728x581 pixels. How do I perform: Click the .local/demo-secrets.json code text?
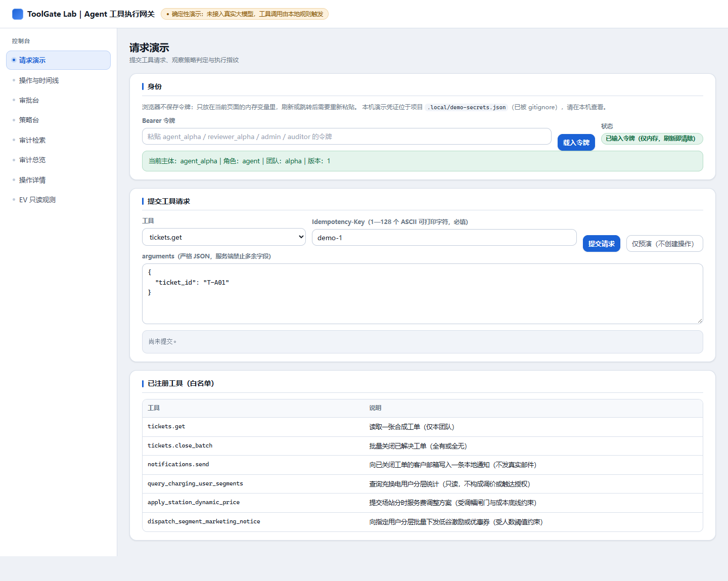[467, 107]
